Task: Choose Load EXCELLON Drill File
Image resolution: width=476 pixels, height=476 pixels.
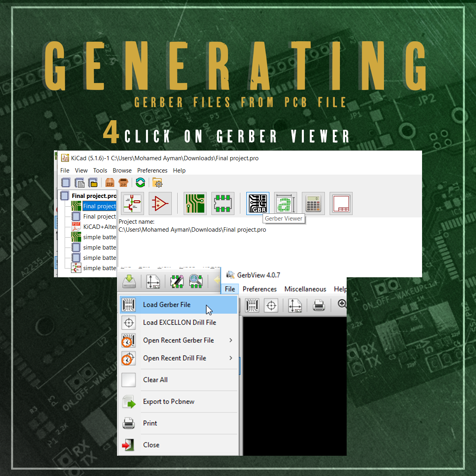Action: [178, 322]
